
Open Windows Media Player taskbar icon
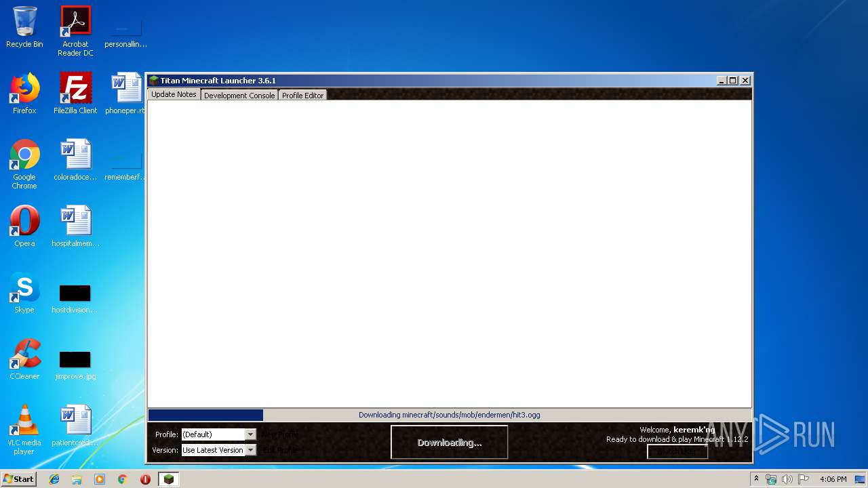pos(100,479)
